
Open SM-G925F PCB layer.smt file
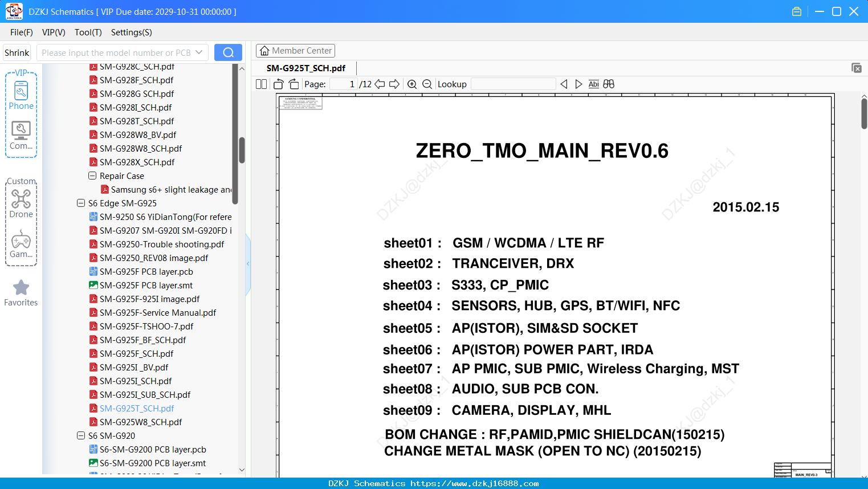[146, 286]
